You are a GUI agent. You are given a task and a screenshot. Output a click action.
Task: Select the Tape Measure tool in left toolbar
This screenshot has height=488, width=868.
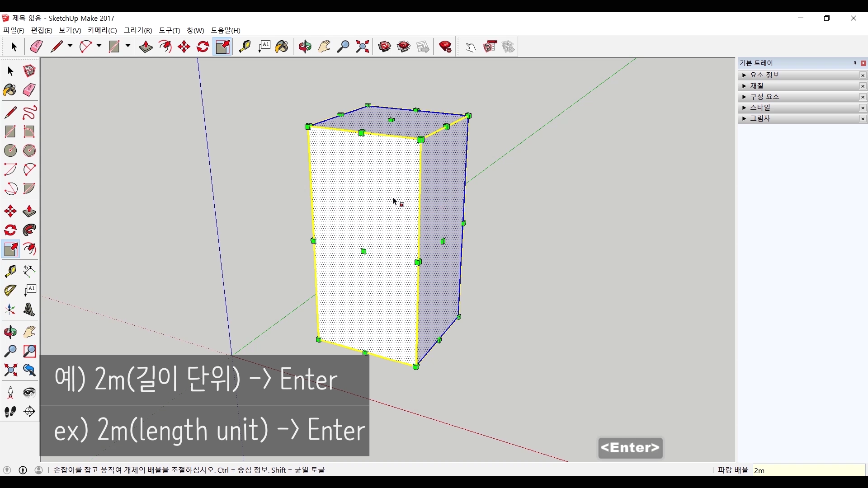[x=10, y=271]
